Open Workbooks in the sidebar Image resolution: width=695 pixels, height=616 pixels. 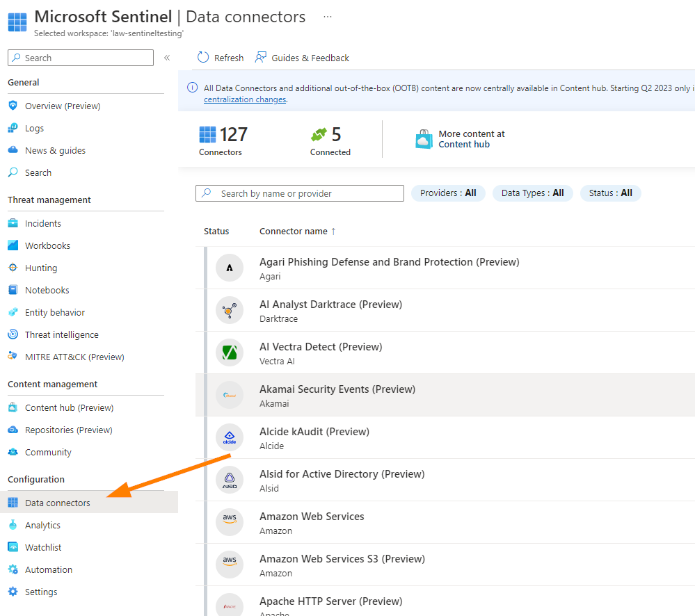click(x=47, y=246)
